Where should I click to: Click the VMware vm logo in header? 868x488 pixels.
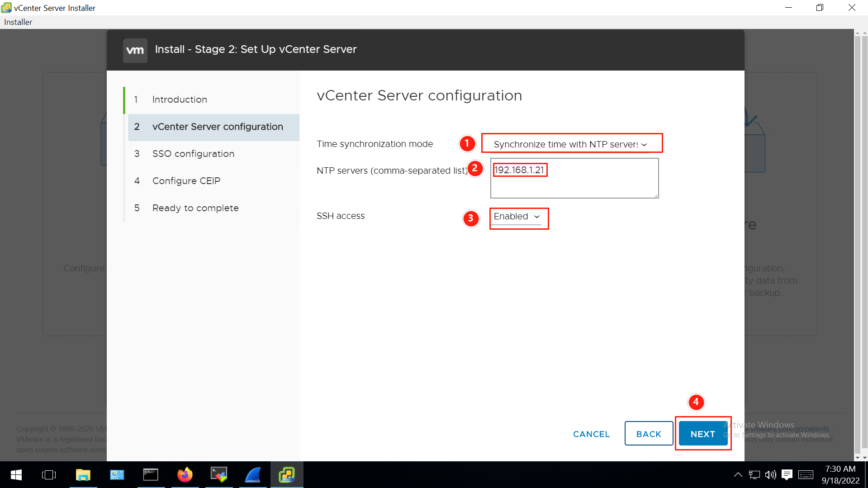[135, 50]
